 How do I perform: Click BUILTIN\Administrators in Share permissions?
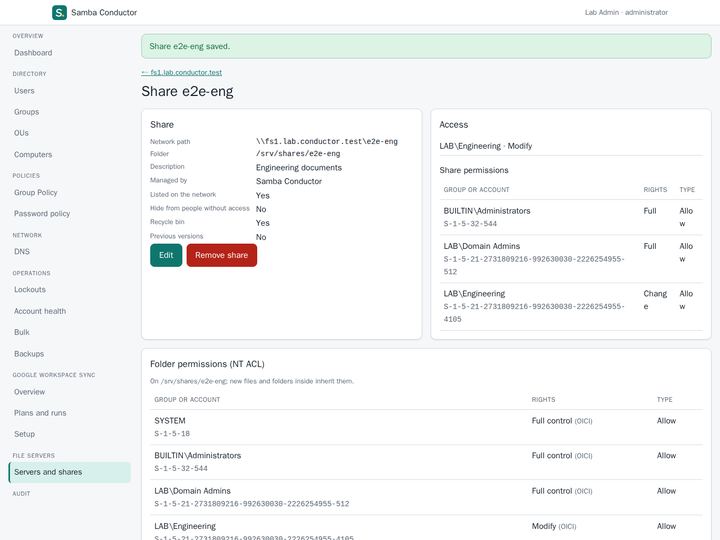[x=487, y=211]
